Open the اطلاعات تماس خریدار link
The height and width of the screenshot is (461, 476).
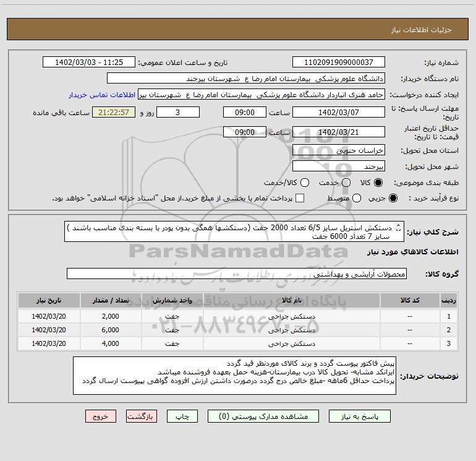102,95
